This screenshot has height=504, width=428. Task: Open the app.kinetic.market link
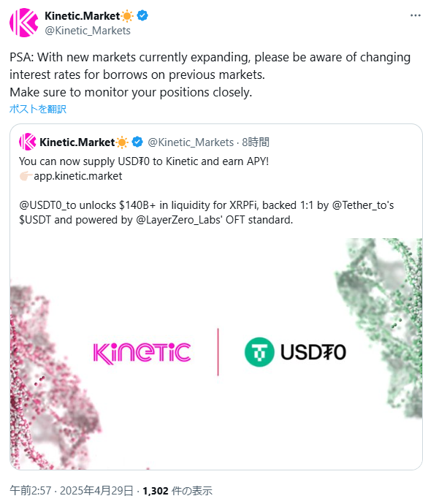pyautogui.click(x=78, y=176)
